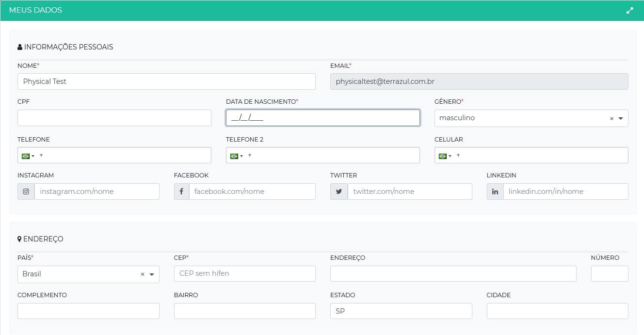Focus the Nome input field
Viewport: 644px width, 335px height.
(166, 81)
